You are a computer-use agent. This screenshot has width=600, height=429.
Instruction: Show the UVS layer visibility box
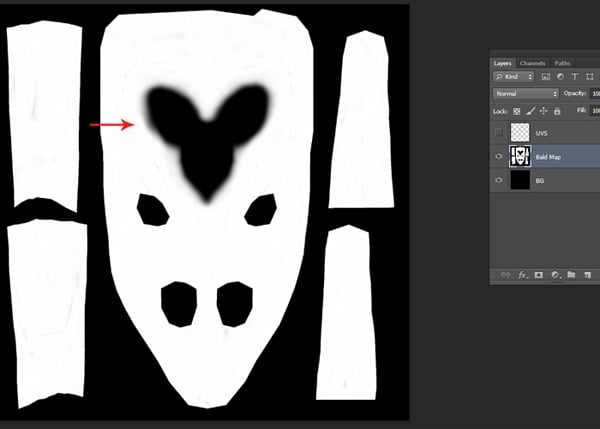(498, 132)
